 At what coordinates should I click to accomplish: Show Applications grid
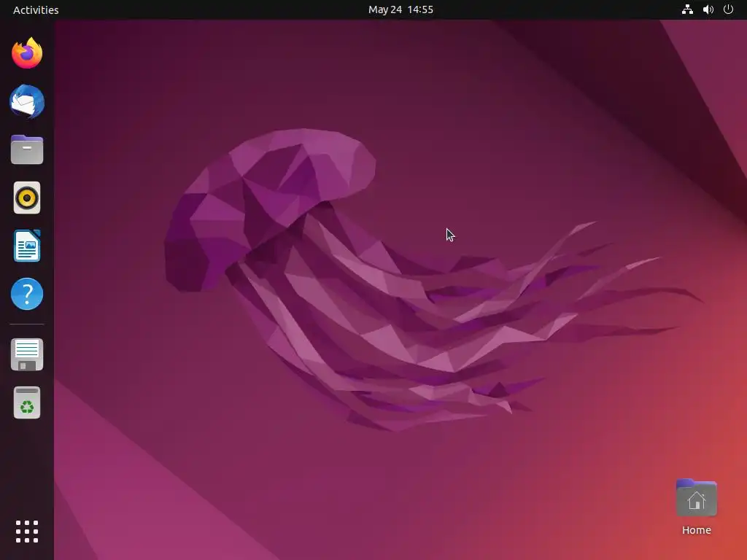pyautogui.click(x=27, y=532)
